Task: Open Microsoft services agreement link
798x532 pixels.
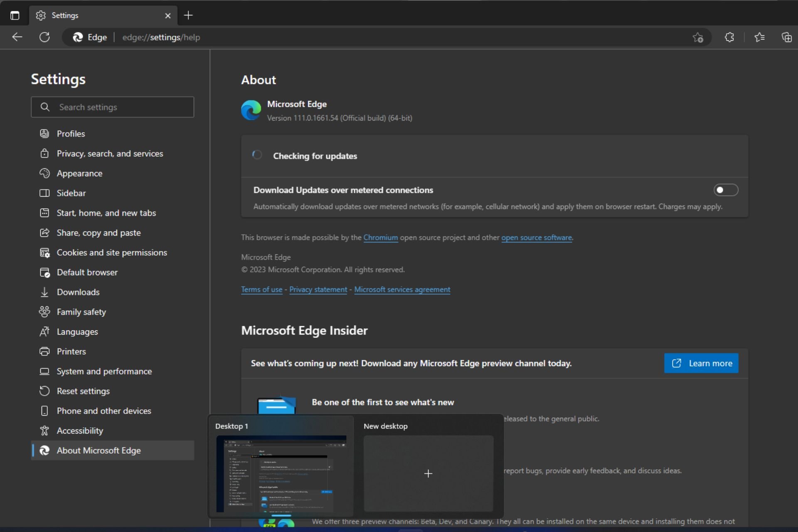Action: (402, 290)
